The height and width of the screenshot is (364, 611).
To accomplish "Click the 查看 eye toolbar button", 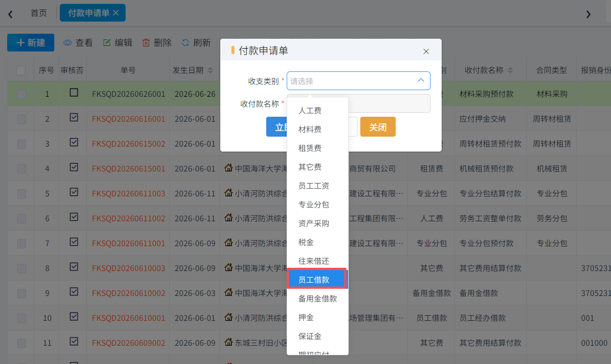I will 79,43.
